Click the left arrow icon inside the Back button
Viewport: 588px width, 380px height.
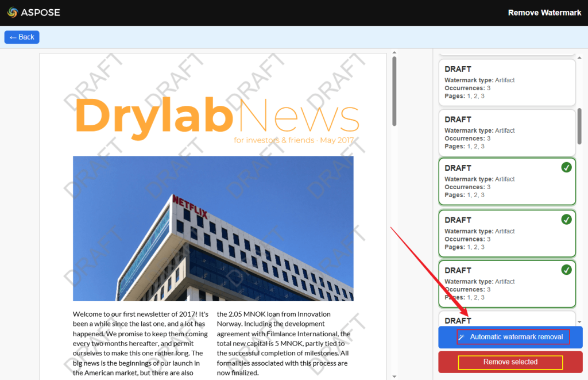click(x=13, y=37)
